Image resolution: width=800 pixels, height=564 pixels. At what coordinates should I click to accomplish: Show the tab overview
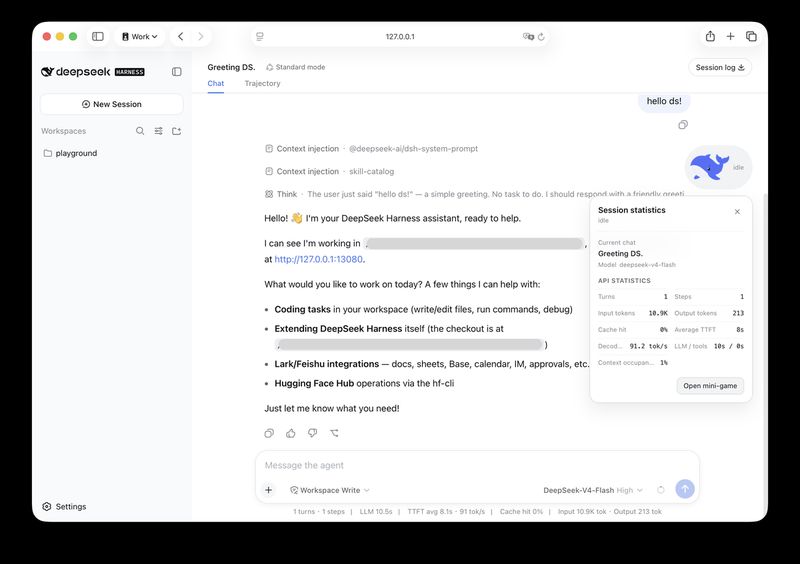[751, 36]
